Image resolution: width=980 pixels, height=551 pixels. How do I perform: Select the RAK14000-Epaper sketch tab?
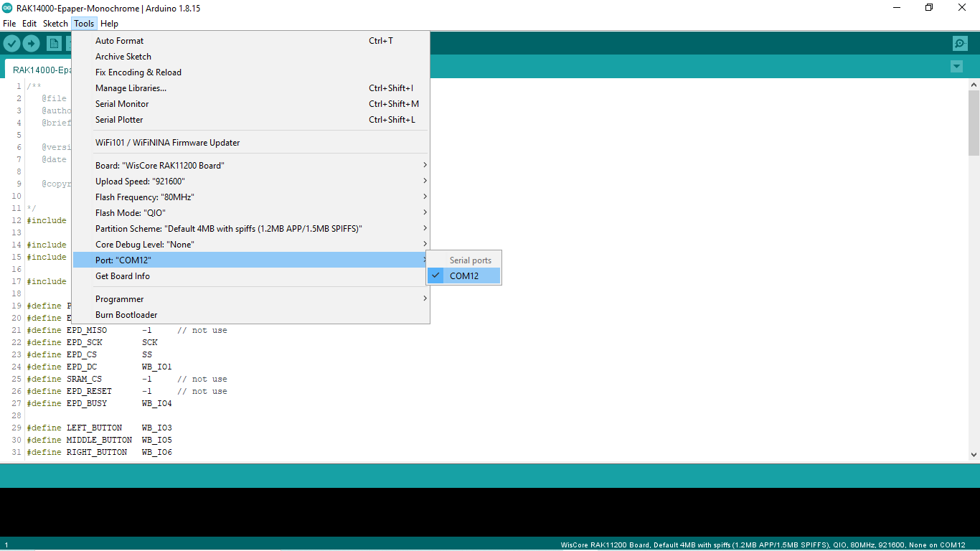click(x=39, y=70)
